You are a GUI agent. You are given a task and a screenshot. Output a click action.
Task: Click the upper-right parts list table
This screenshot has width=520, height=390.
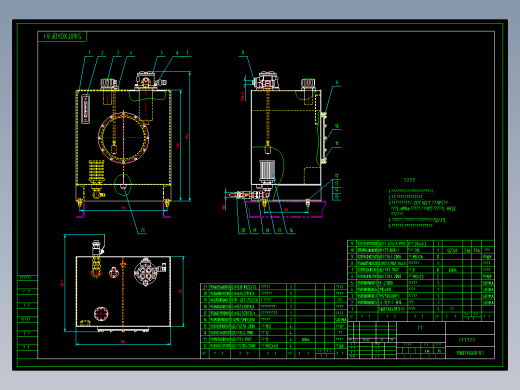pyautogui.click(x=421, y=280)
